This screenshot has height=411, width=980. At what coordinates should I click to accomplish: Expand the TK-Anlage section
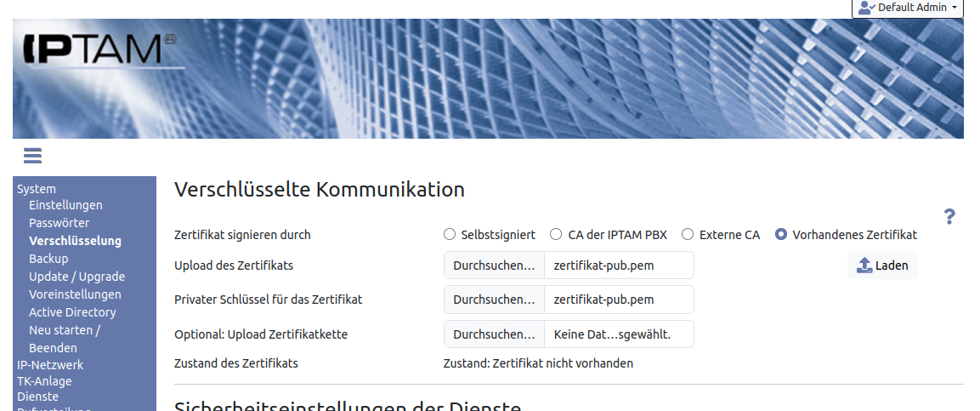pos(44,381)
